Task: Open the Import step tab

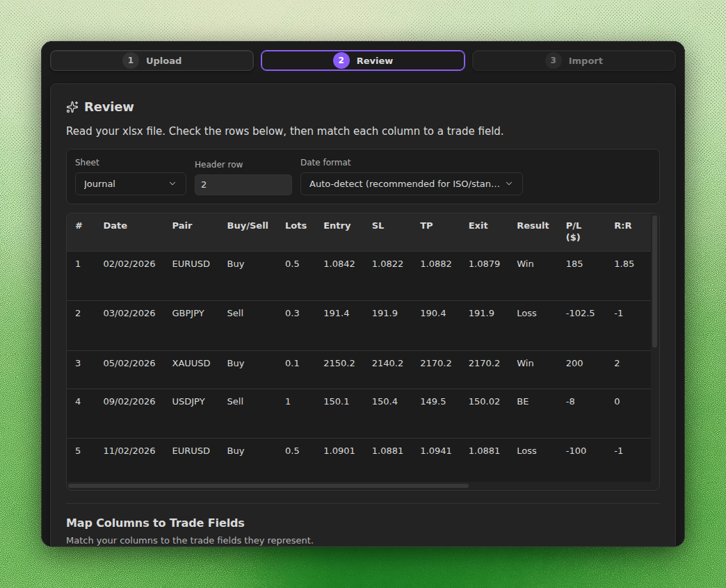Action: coord(574,60)
